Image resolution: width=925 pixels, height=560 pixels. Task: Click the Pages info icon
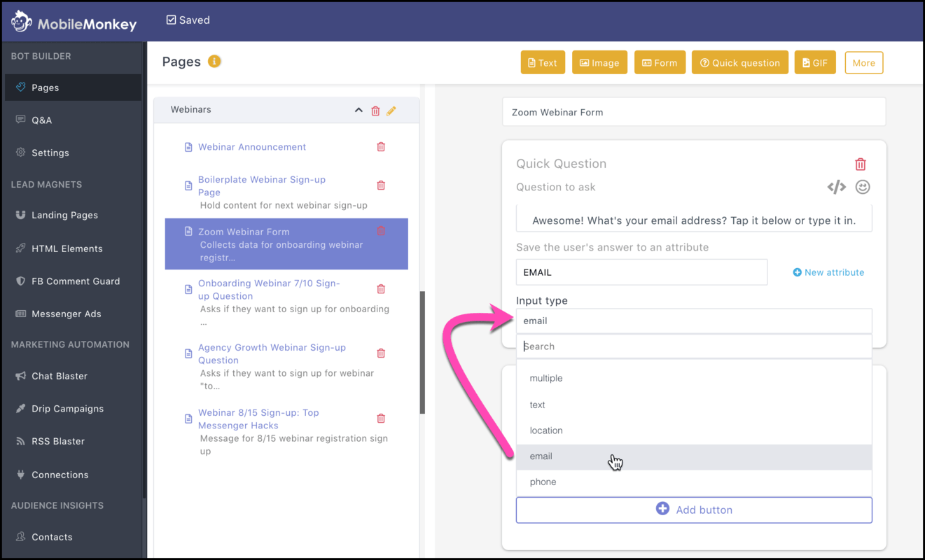[215, 61]
